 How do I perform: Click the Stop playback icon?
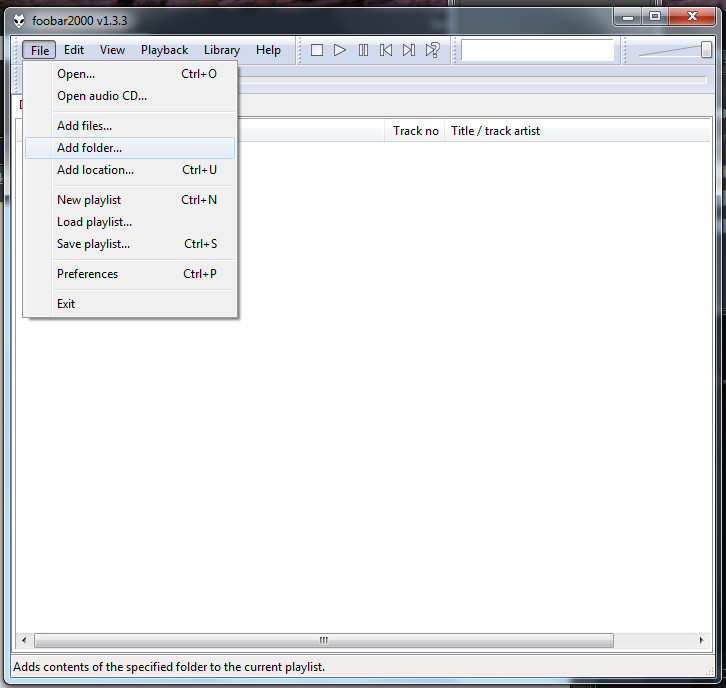[x=317, y=50]
